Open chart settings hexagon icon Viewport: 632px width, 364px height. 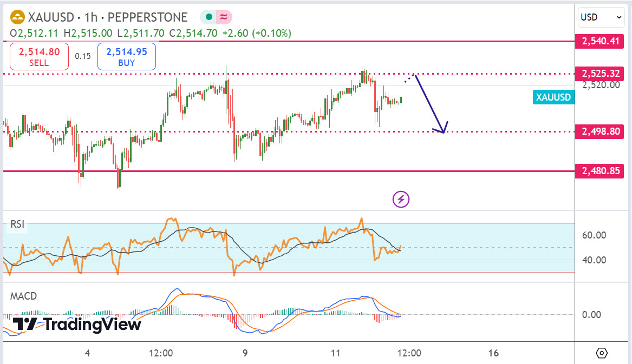(x=602, y=353)
